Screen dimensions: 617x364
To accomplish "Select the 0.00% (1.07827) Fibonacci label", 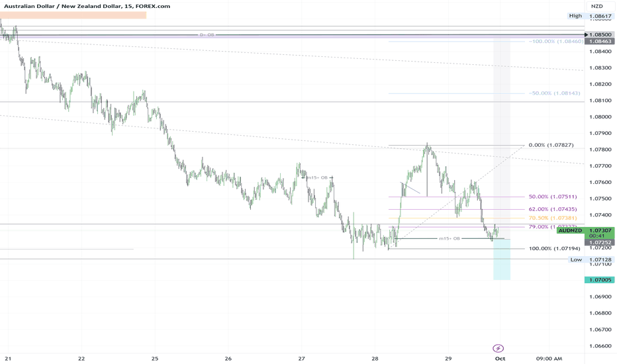I will tap(551, 145).
